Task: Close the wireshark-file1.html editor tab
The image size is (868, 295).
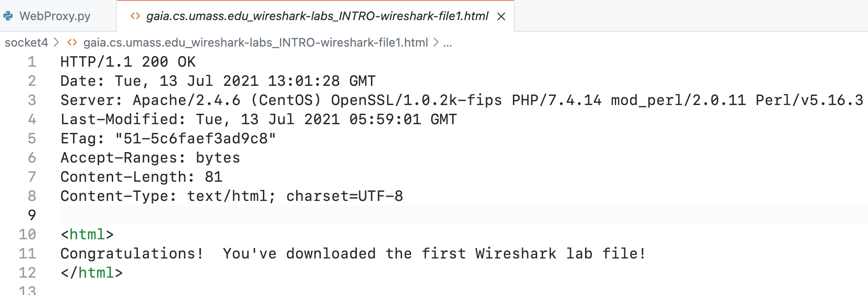Action: pyautogui.click(x=501, y=16)
